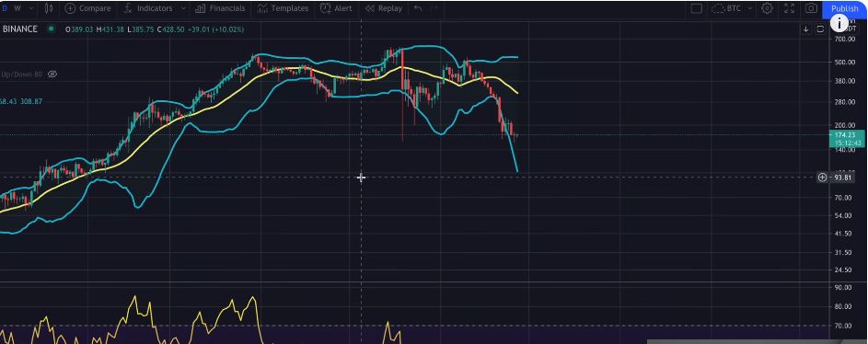Open chart settings gear
The width and height of the screenshot is (868, 344).
click(x=767, y=8)
